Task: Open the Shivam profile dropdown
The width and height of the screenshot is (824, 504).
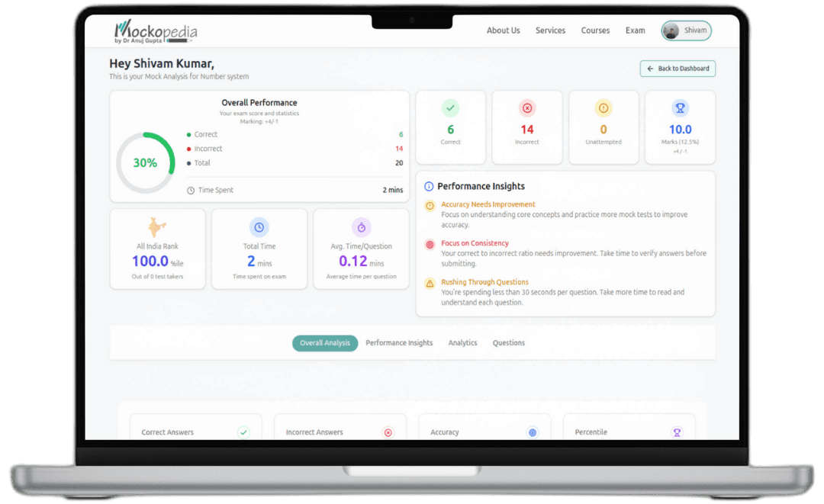Action: click(685, 30)
